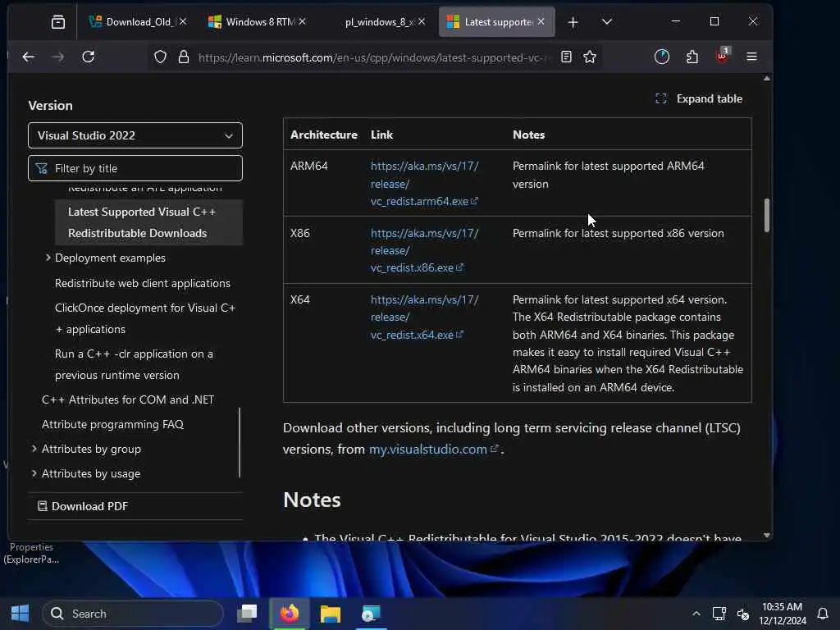Open vc_redist.arm64.exe download link

coord(424,184)
